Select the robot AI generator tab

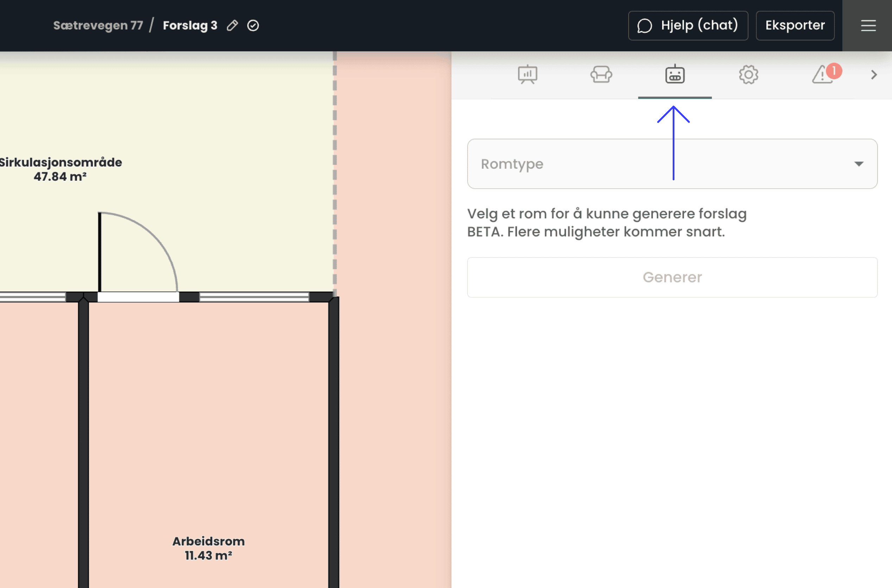click(x=674, y=74)
